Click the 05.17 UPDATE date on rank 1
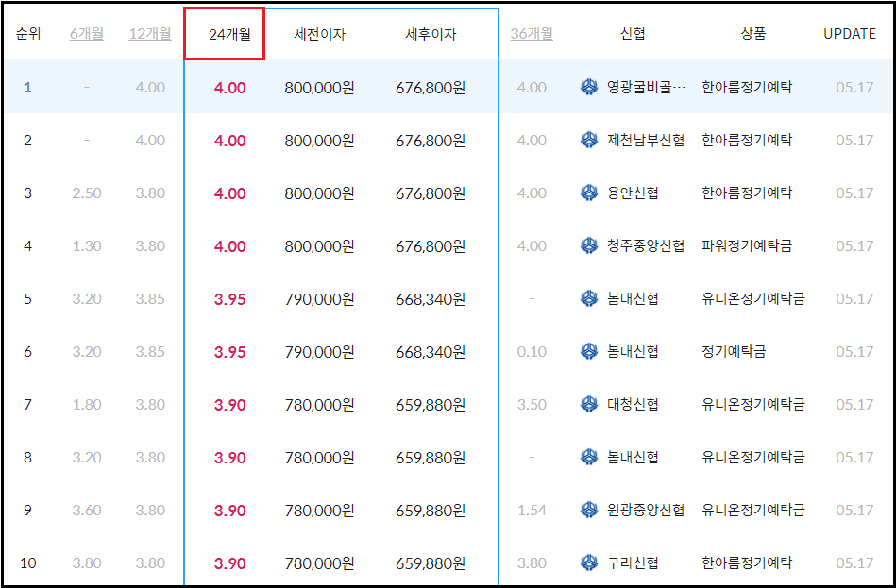The height and width of the screenshot is (588, 896). (850, 87)
